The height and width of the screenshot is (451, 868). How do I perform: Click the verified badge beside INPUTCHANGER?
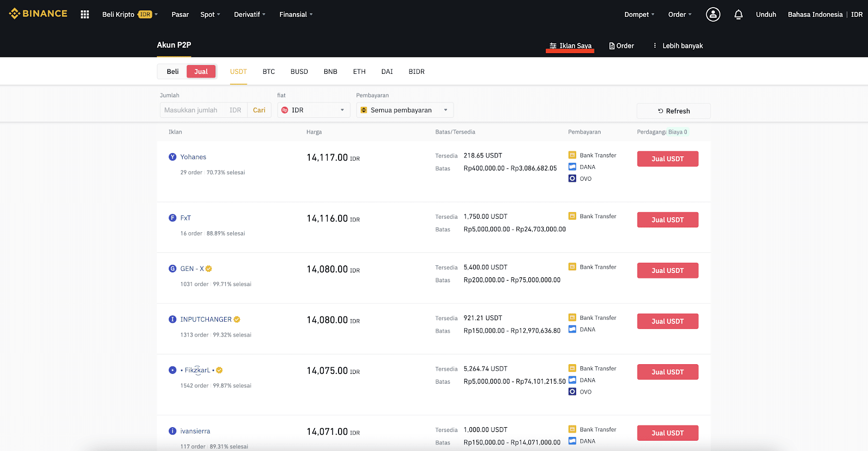click(x=237, y=319)
